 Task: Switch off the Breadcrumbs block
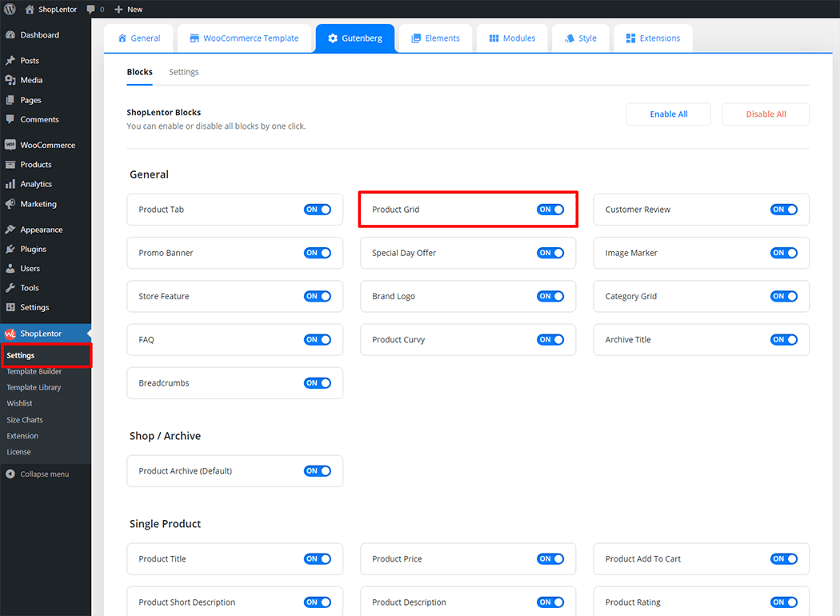click(317, 383)
